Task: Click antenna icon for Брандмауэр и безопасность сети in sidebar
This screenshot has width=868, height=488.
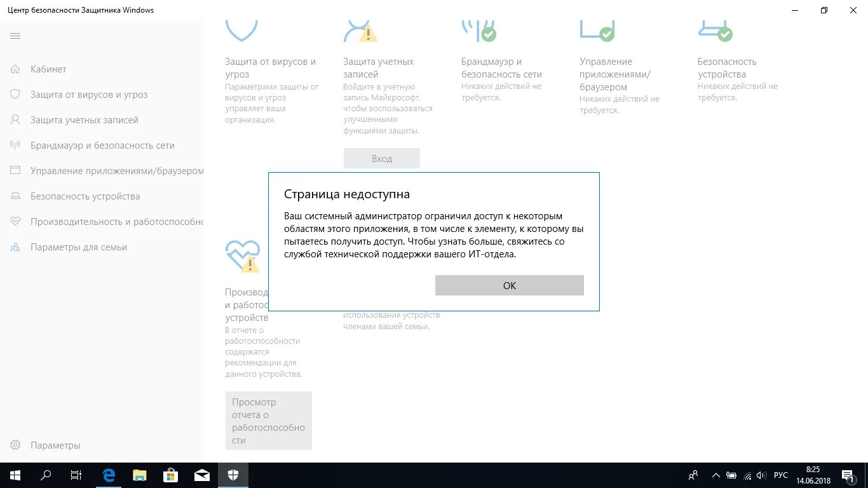Action: click(15, 145)
